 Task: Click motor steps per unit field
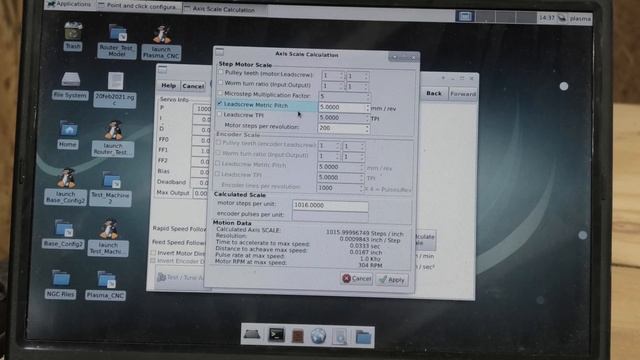tap(330, 205)
